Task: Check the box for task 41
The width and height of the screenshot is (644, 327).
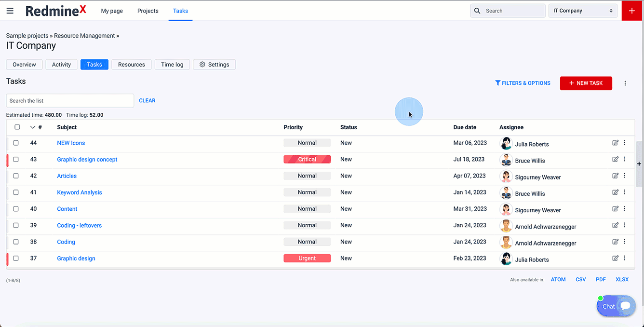Action: [x=16, y=192]
